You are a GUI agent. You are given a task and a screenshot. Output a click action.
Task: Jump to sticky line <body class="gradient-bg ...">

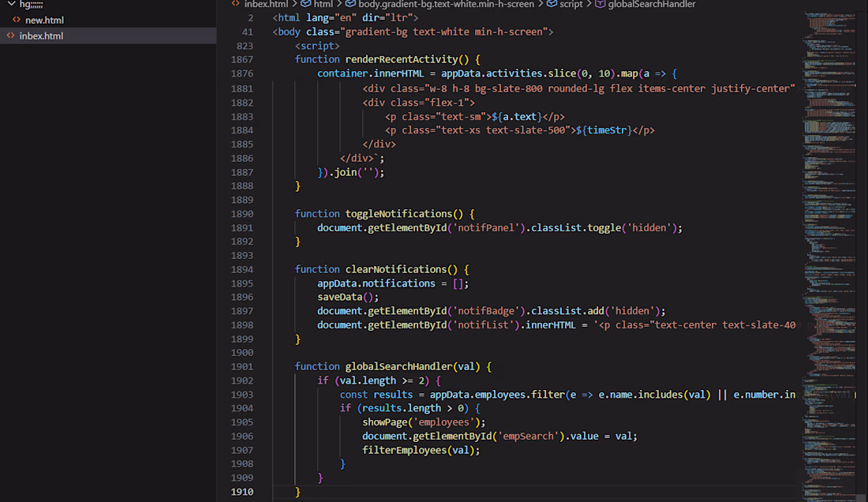click(x=413, y=32)
